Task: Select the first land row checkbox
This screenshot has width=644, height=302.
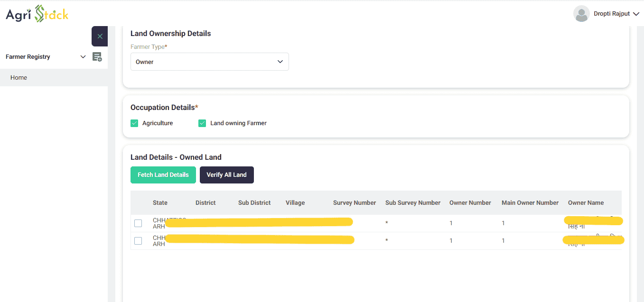Action: pos(138,223)
